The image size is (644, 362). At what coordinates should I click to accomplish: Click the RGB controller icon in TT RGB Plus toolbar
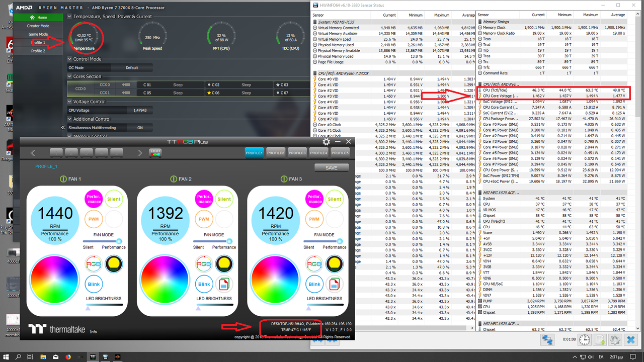(x=155, y=152)
